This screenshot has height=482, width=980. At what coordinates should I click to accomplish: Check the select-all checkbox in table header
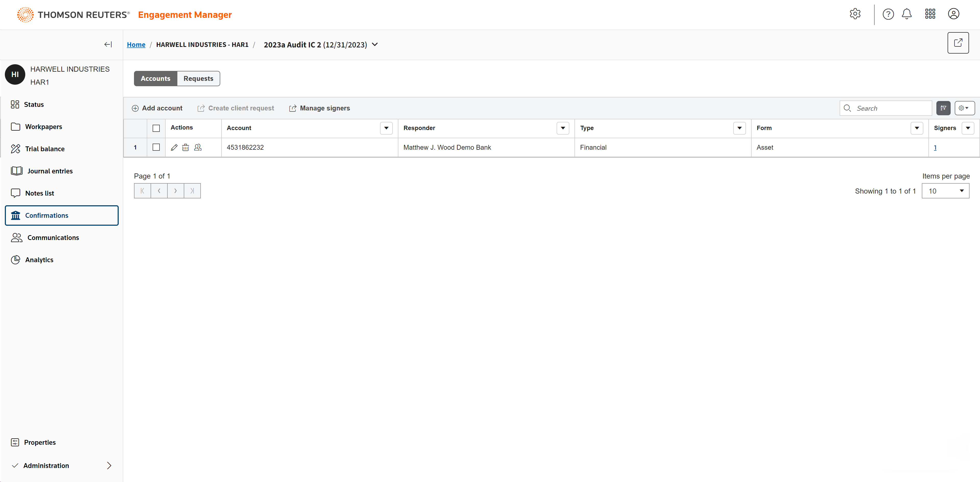pos(156,128)
